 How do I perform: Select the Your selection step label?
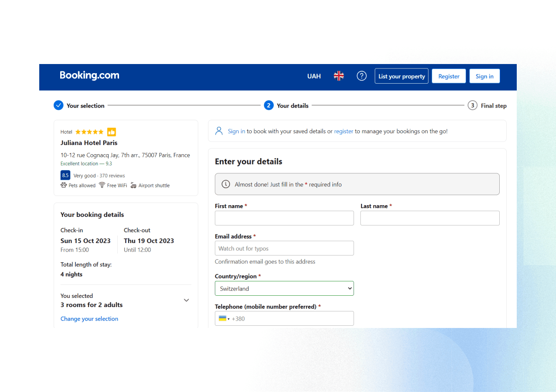(85, 106)
